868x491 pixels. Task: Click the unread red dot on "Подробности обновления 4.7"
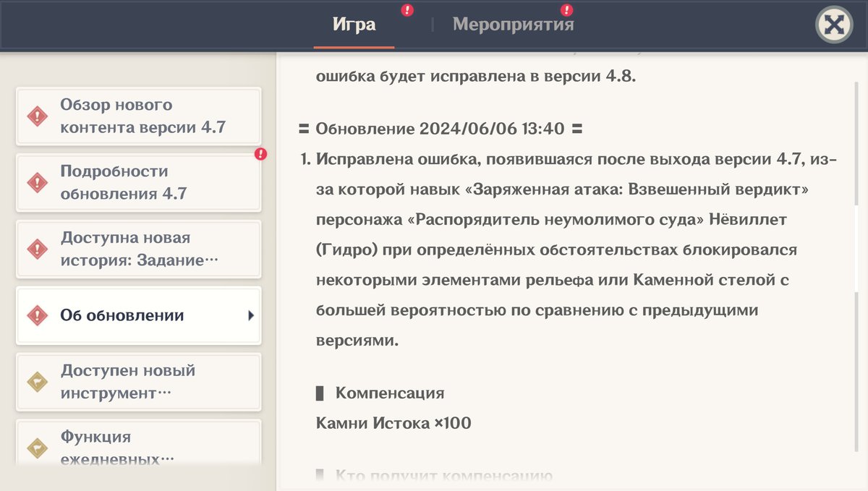point(260,154)
